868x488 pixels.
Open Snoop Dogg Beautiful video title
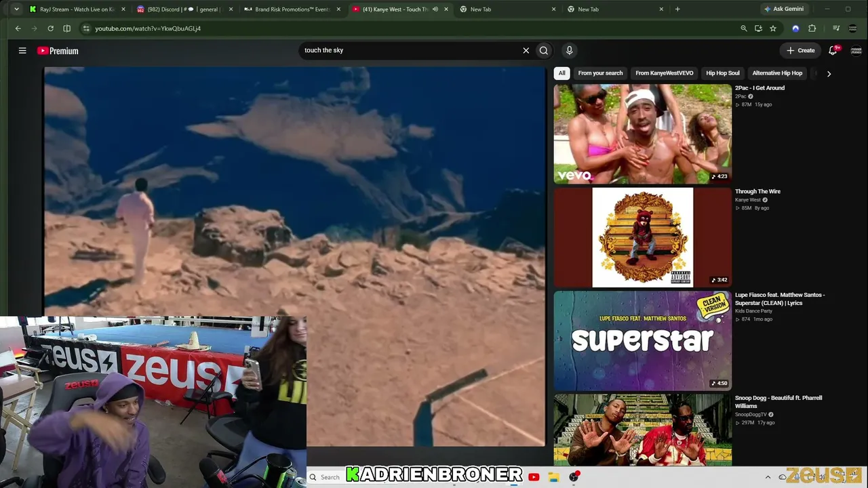point(778,402)
